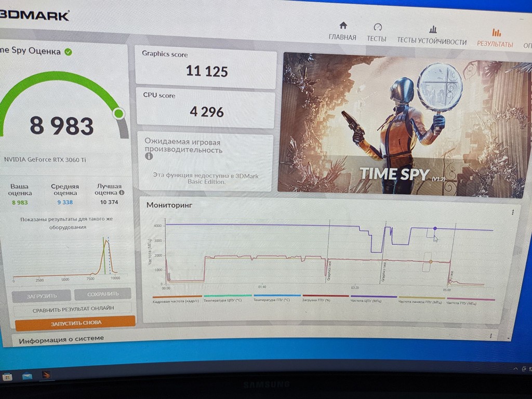Open Информация о системе three-dot menu
532x399 pixels.
tap(490, 336)
